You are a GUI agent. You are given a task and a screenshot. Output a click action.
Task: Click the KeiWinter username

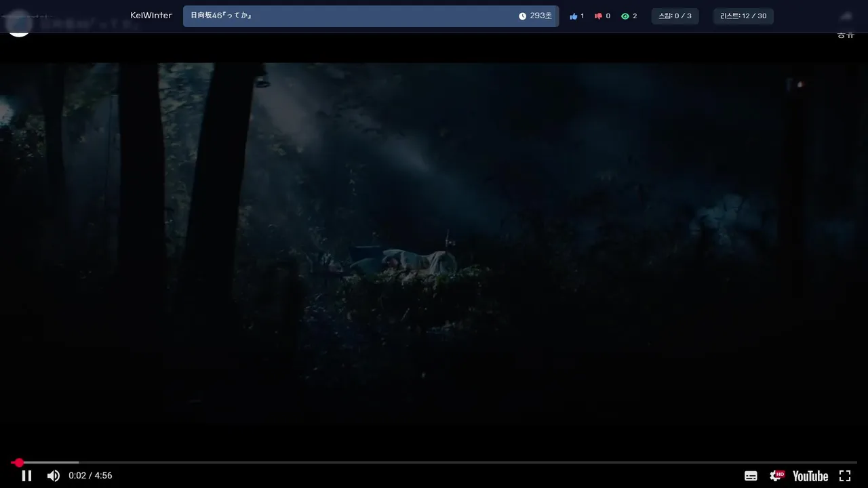pos(151,16)
